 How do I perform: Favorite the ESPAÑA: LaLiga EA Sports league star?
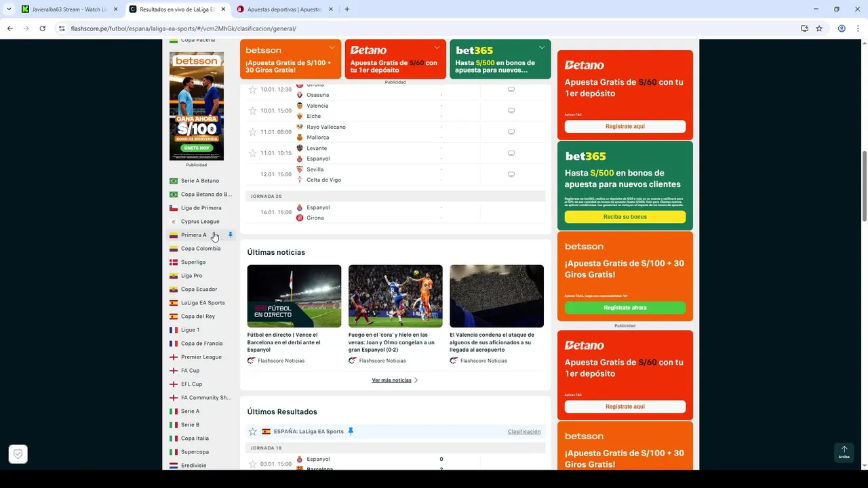pyautogui.click(x=253, y=432)
